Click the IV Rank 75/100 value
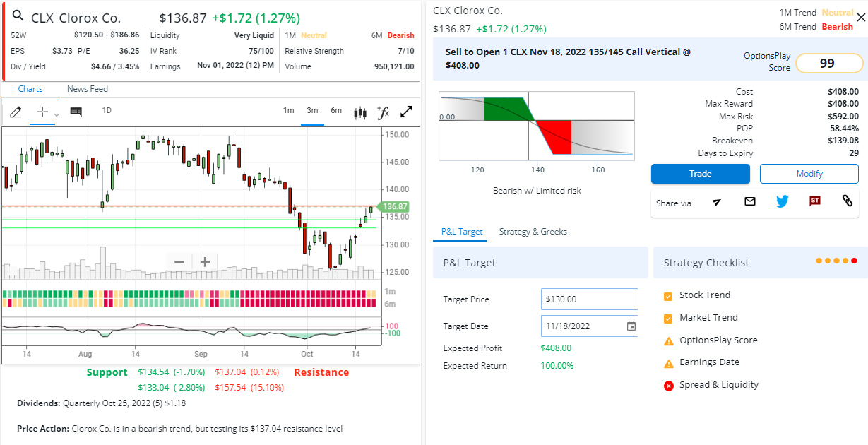868x445 pixels. tap(261, 51)
